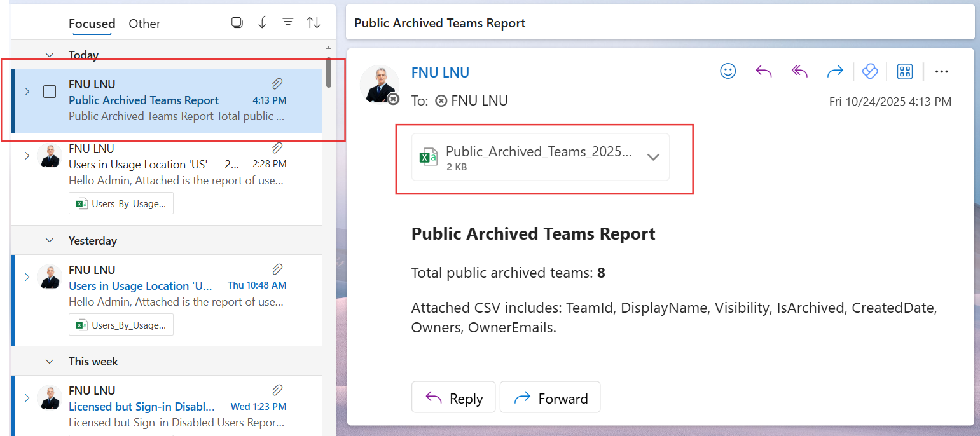The width and height of the screenshot is (980, 436).
Task: Select the Focused tab
Action: click(x=92, y=24)
